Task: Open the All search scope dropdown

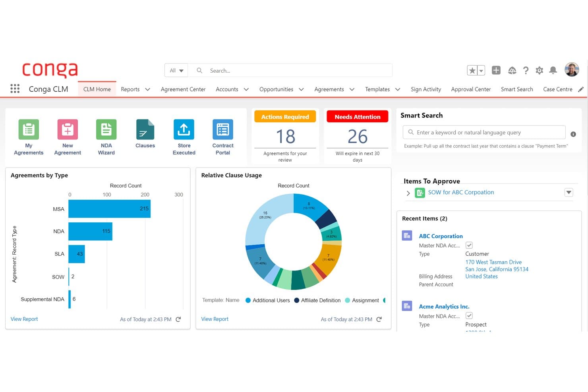Action: [x=176, y=70]
